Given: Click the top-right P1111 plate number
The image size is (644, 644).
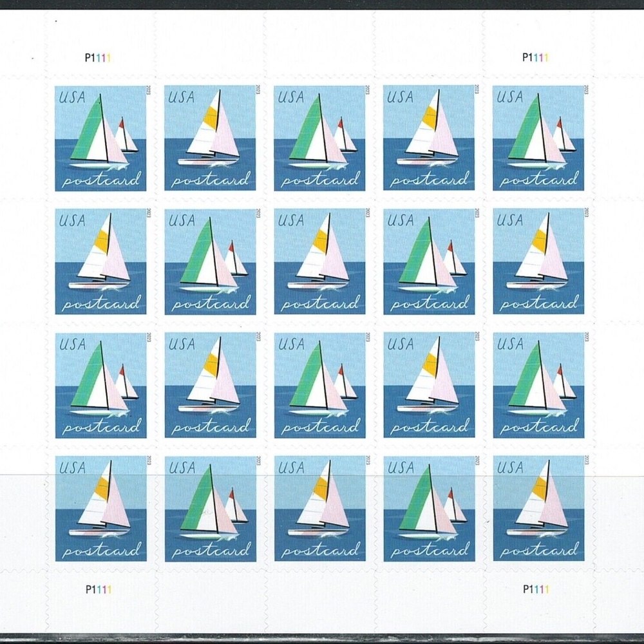Looking at the screenshot, I should [x=535, y=57].
